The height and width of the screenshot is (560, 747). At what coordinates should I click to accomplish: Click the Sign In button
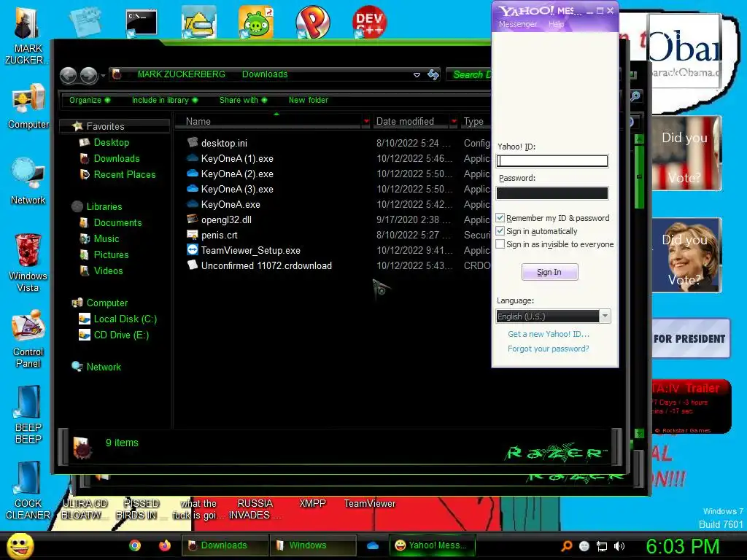(x=550, y=272)
